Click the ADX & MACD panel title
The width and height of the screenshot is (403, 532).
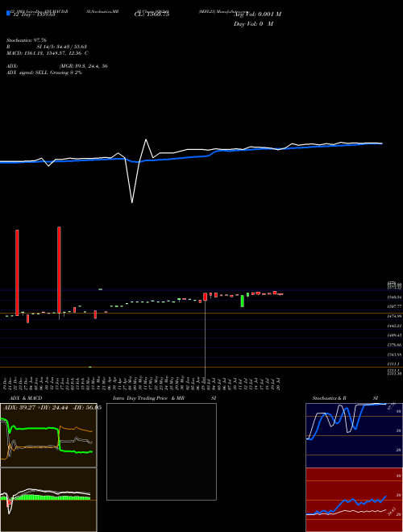(x=26, y=398)
